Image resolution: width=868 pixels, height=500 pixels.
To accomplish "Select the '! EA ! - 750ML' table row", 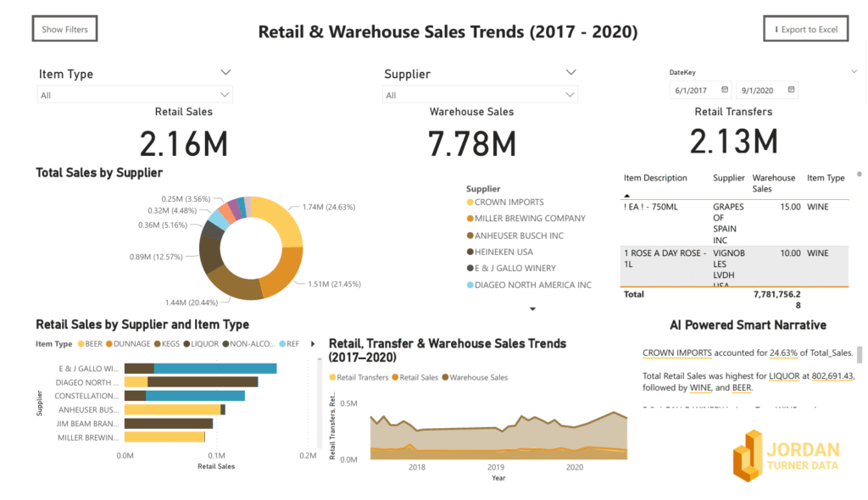I will 734,223.
